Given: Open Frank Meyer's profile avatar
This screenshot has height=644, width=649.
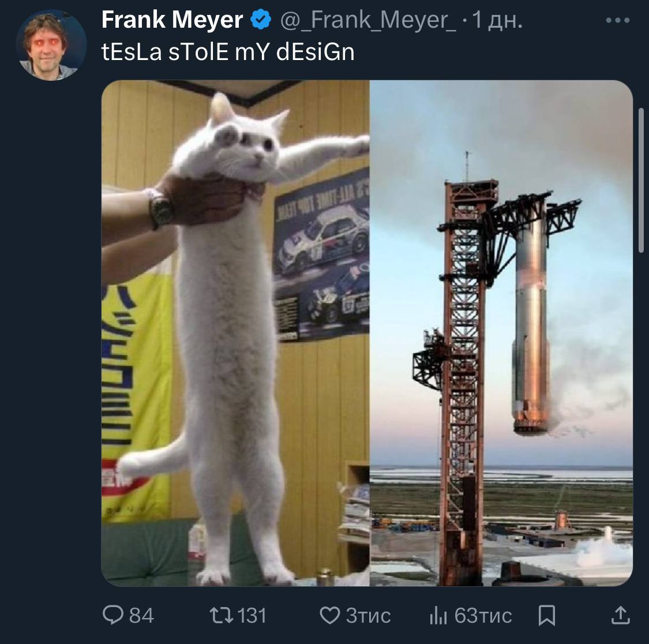Looking at the screenshot, I should click(51, 46).
